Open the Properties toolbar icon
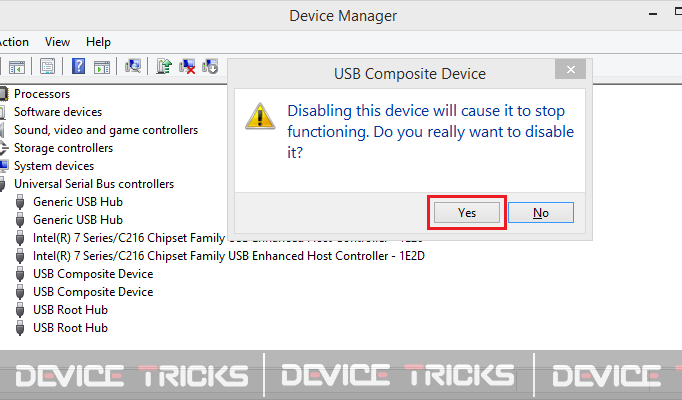Screen dimensions: 682x400 (x=47, y=67)
